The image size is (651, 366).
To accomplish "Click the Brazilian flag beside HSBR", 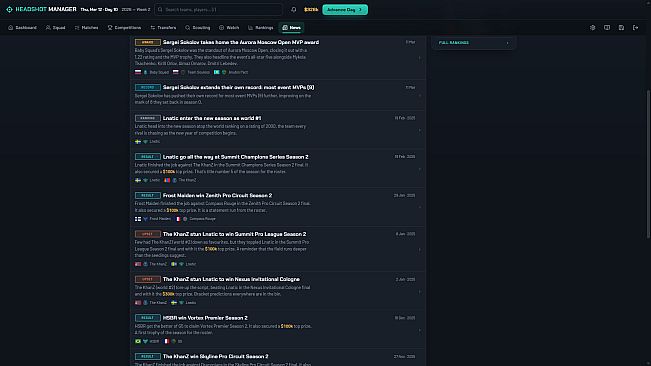I will point(138,341).
